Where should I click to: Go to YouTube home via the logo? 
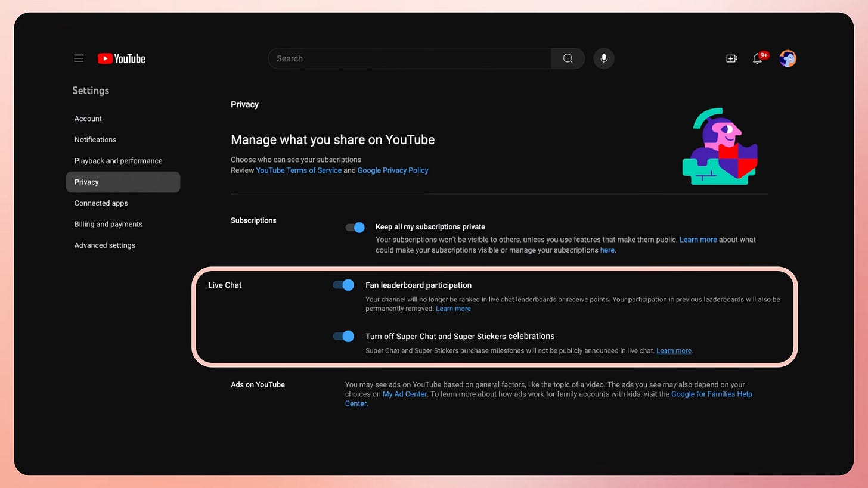coord(122,58)
